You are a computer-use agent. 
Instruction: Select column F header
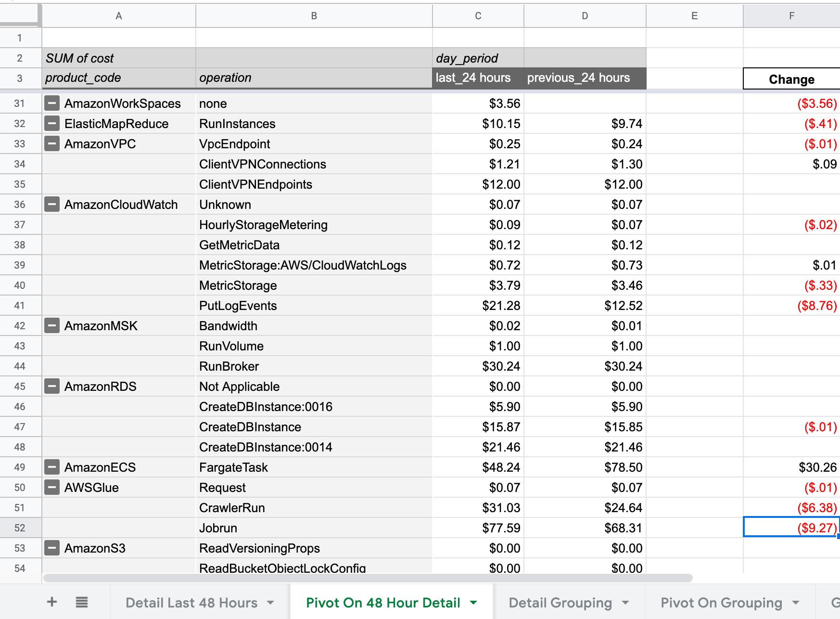(x=792, y=16)
